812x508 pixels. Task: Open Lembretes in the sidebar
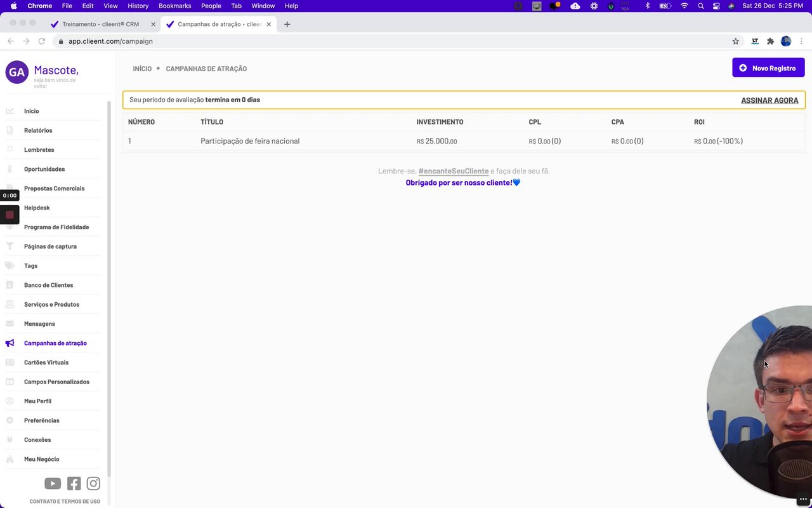[x=39, y=150]
